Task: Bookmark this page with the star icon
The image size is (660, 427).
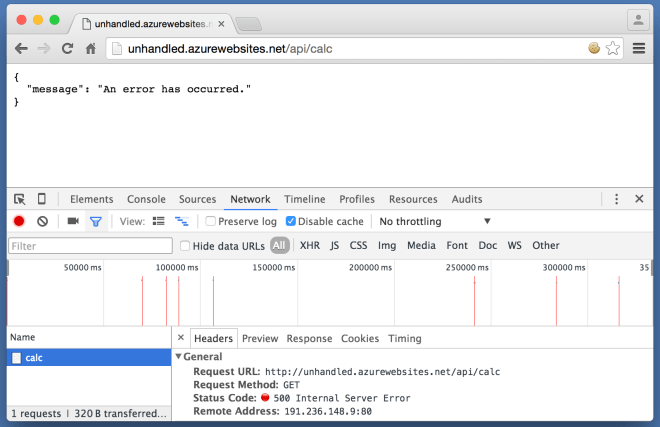Action: click(x=613, y=48)
